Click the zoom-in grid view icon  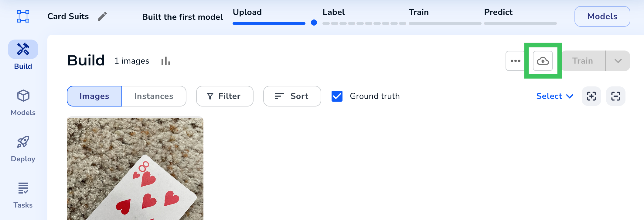click(x=591, y=96)
